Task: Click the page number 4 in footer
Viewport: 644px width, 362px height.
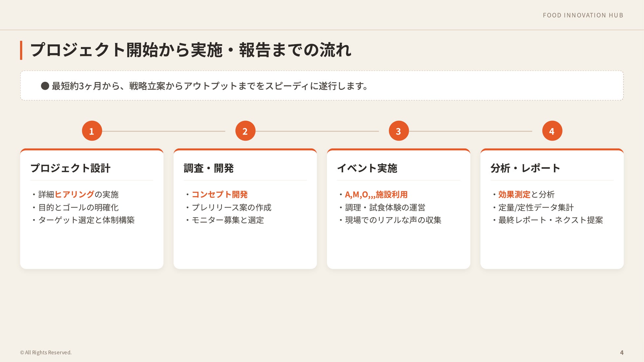Action: [622, 352]
